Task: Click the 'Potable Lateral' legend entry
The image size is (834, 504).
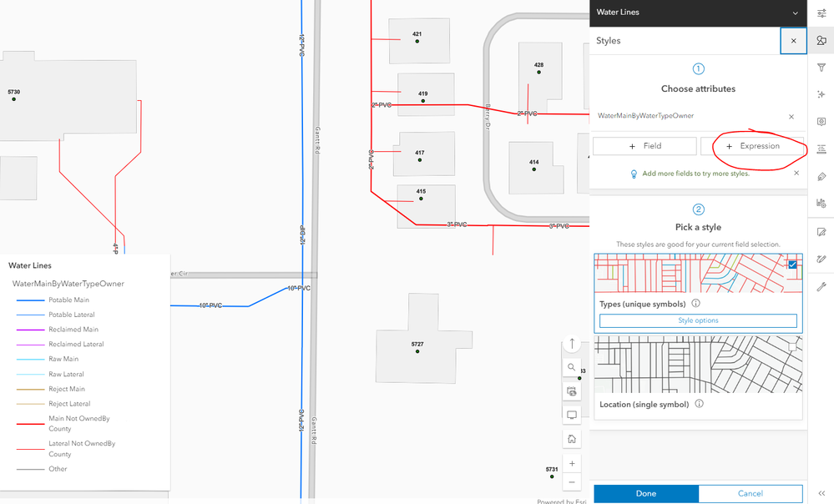Action: [x=71, y=315]
